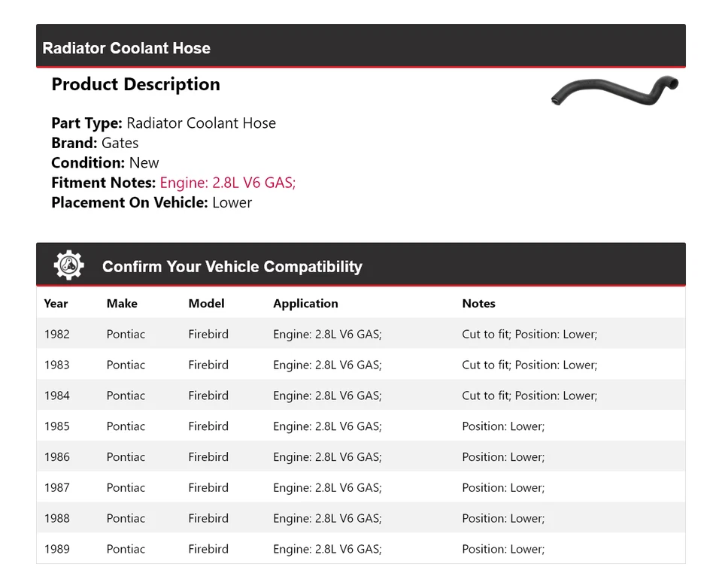Open the black radiator hose product image

coord(614,89)
